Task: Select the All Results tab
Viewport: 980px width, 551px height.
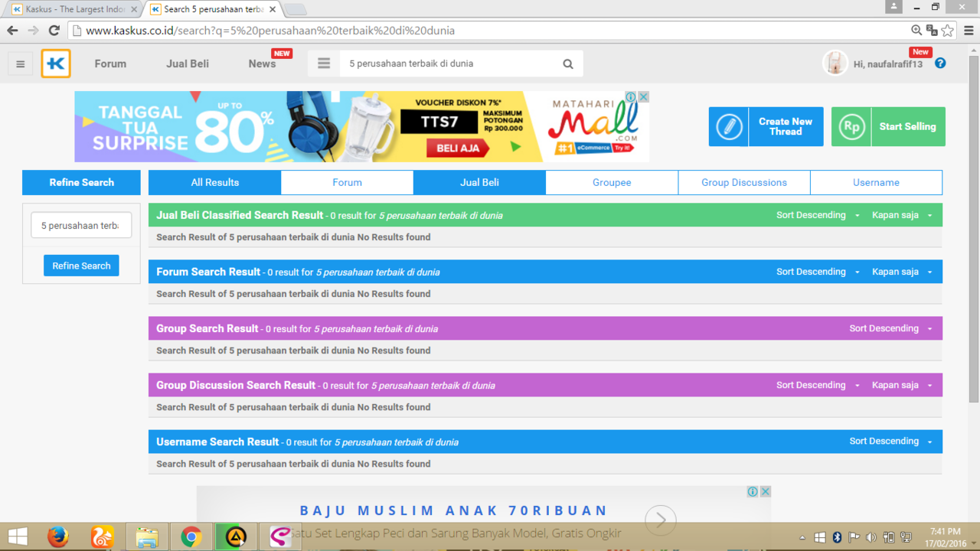Action: point(215,182)
